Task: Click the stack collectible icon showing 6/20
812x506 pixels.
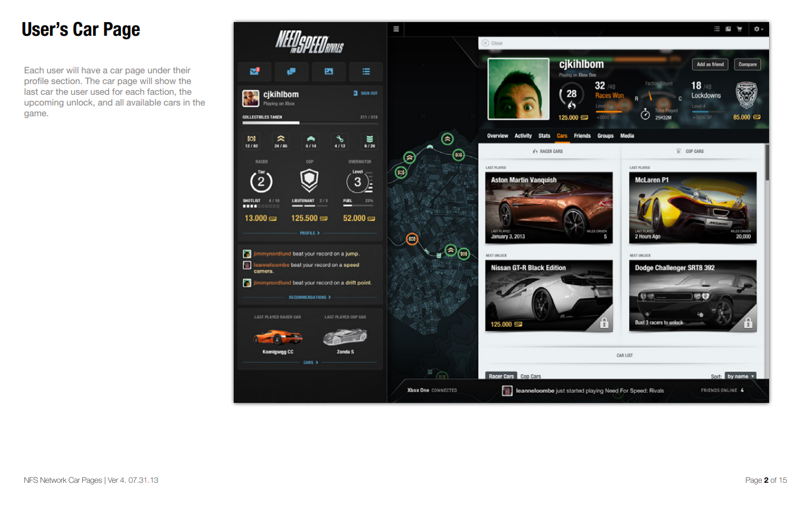Action: pyautogui.click(x=370, y=141)
